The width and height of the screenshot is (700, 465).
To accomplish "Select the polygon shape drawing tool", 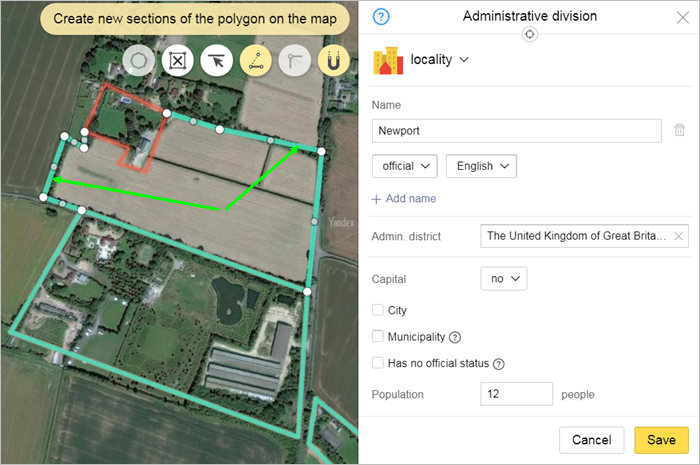I will click(139, 61).
